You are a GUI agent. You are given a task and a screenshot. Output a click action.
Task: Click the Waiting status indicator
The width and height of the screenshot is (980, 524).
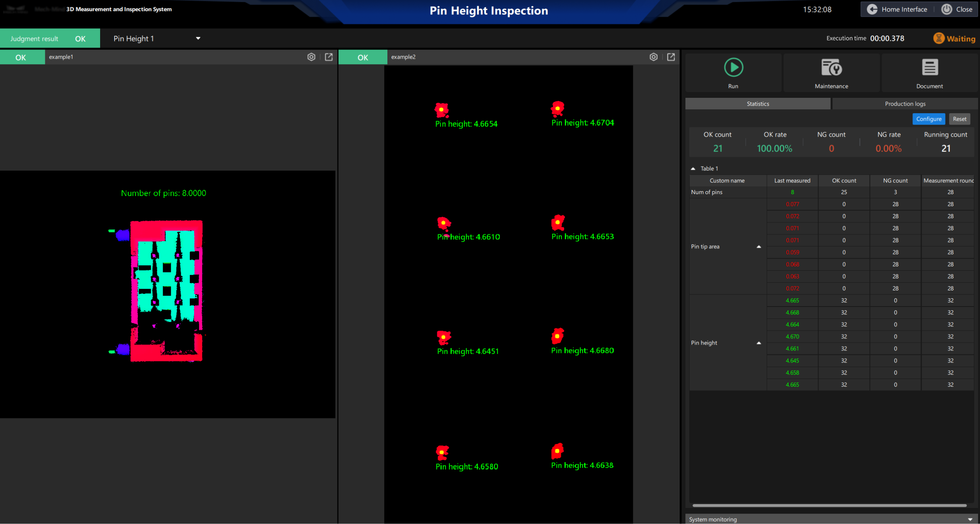pos(954,38)
